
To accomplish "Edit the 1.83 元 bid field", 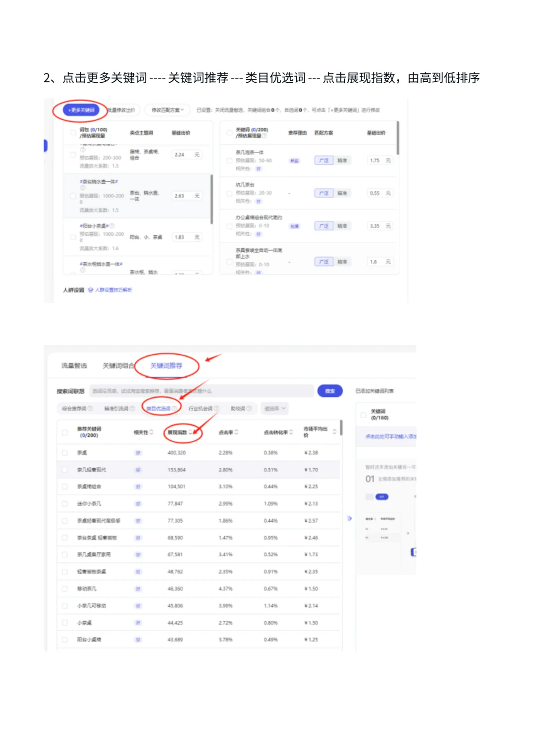I will tap(187, 237).
